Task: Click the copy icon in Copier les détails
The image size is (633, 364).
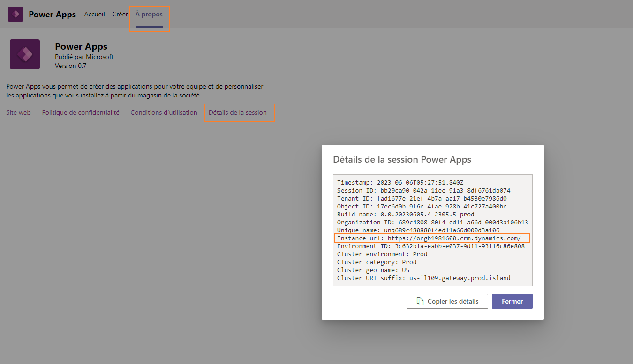Action: 421,301
